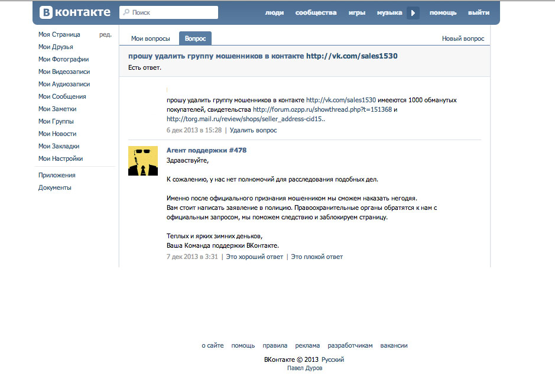The height and width of the screenshot is (392, 555).
Task: Open the музыка header link
Action: click(390, 13)
